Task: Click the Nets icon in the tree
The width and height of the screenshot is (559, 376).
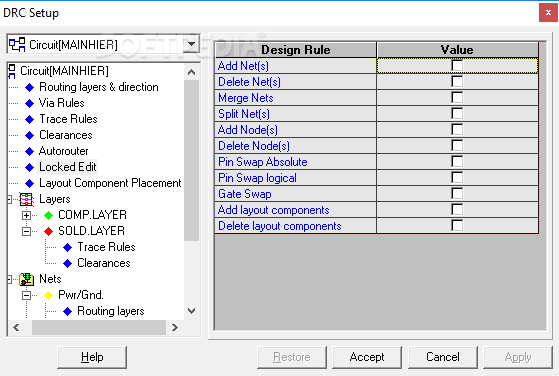Action: pyautogui.click(x=27, y=279)
